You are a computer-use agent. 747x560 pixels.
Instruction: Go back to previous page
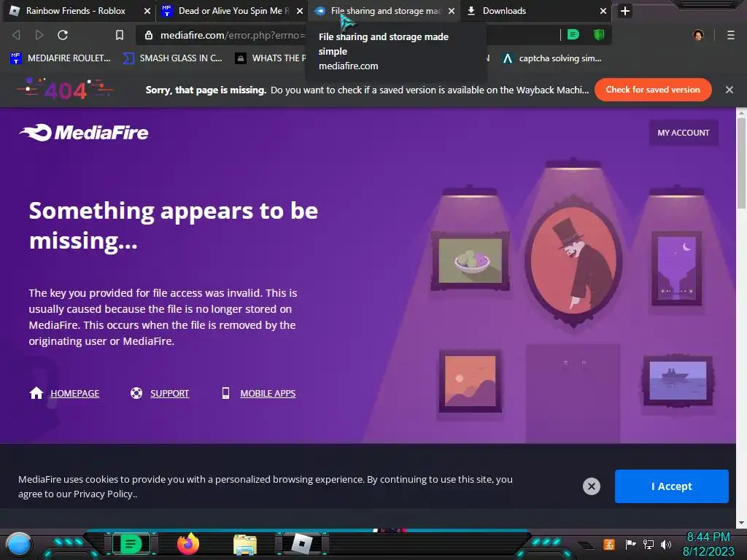coord(16,35)
